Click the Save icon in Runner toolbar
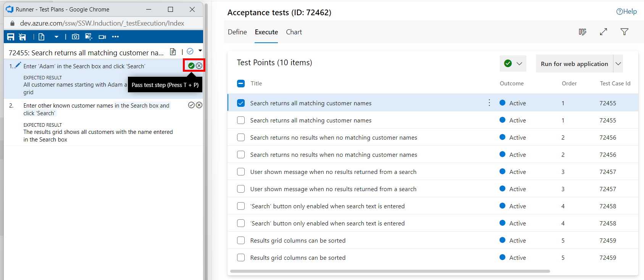 pyautogui.click(x=11, y=37)
